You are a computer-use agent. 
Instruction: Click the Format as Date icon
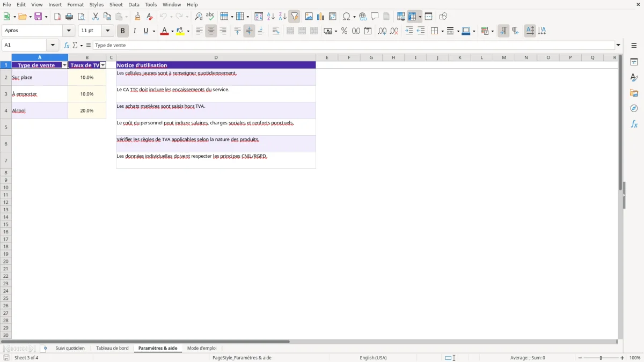coord(368,31)
